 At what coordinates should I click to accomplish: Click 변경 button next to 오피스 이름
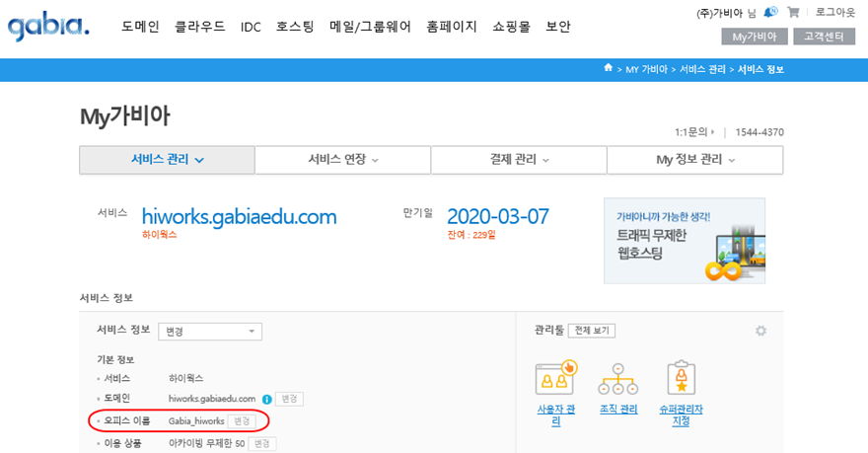[x=242, y=421]
